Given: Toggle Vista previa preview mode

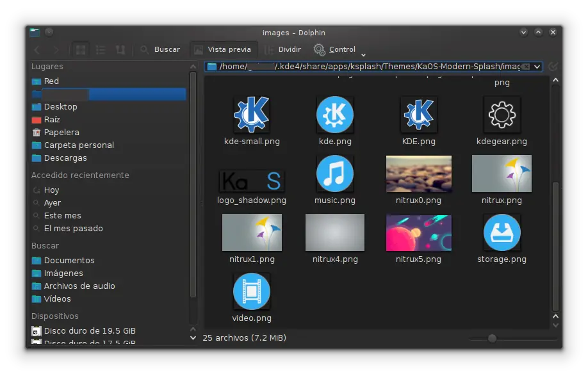Looking at the screenshot, I should click(223, 49).
